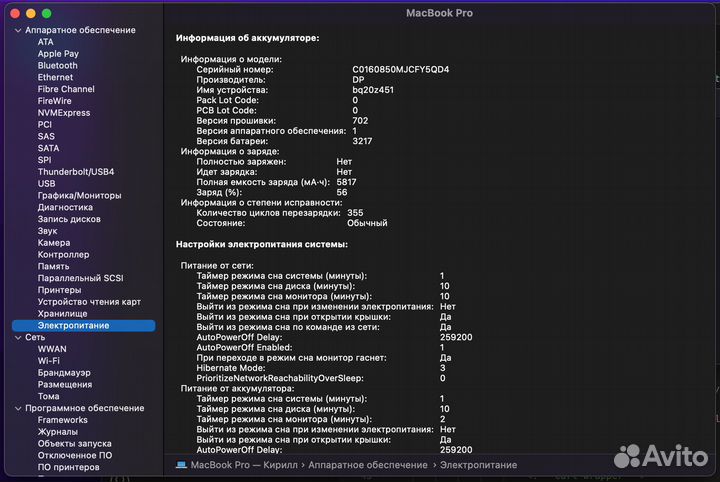
Task: Click the highlighted Электропитание item
Action: point(84,325)
